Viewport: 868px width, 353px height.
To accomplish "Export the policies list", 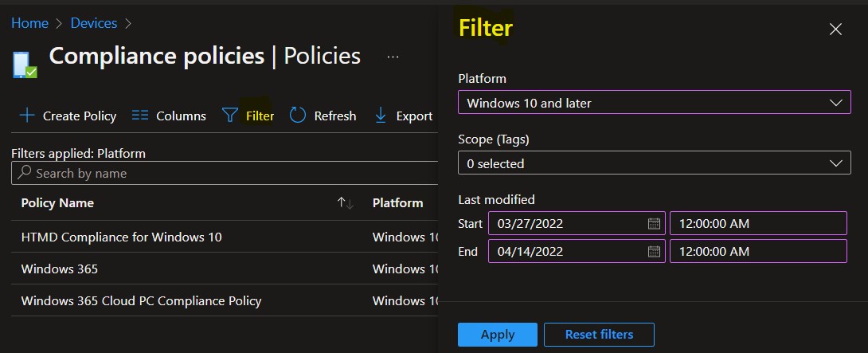I will [x=404, y=116].
